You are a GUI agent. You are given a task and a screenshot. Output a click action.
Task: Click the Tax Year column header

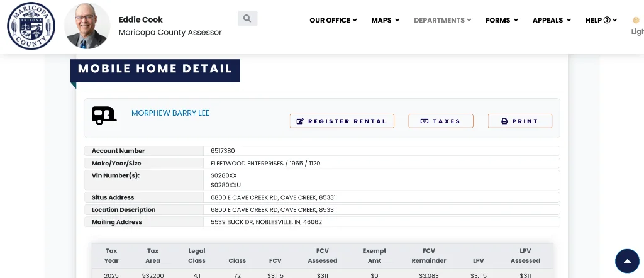click(111, 255)
